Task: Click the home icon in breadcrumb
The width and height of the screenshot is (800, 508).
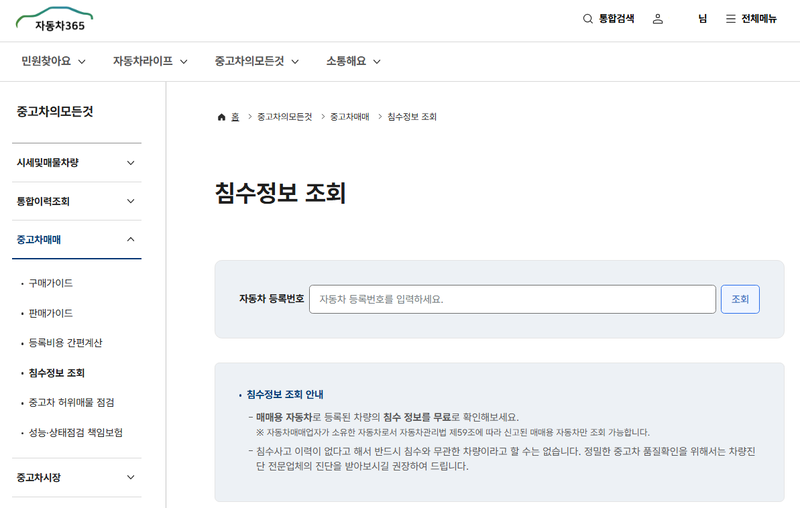Action: 221,117
